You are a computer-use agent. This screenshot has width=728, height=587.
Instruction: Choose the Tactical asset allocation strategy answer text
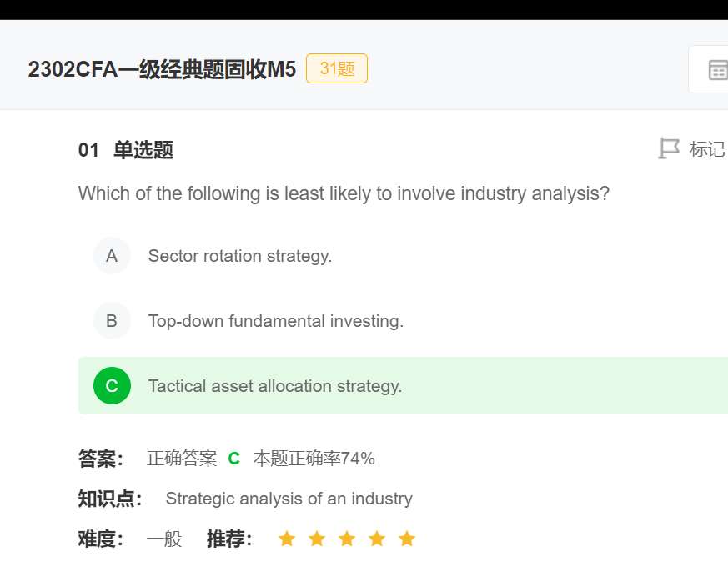click(275, 386)
